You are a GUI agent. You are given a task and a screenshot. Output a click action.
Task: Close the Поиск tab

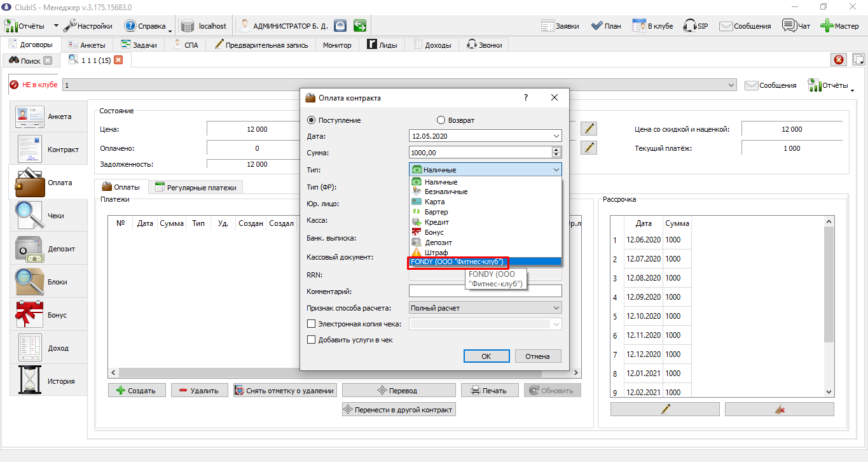tap(48, 60)
